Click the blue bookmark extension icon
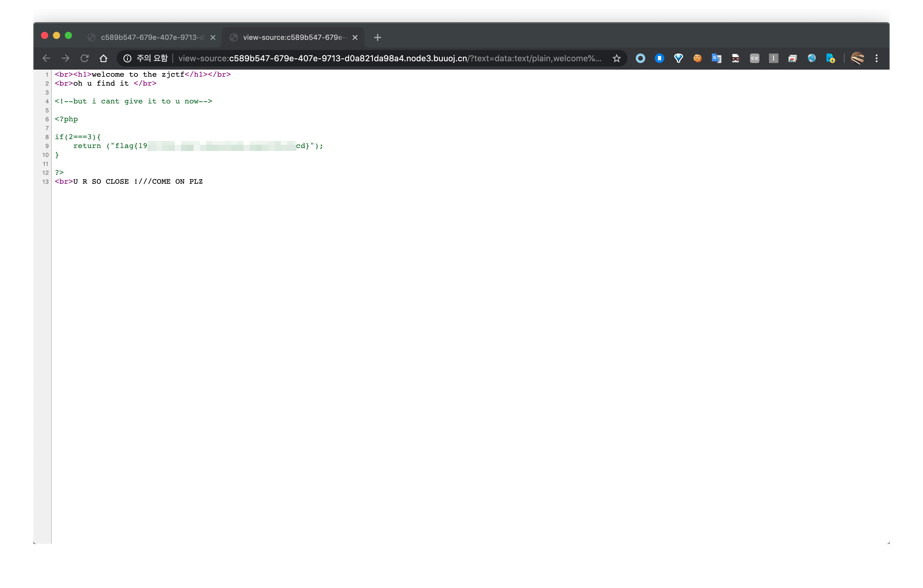This screenshot has height=588, width=923. tap(659, 58)
